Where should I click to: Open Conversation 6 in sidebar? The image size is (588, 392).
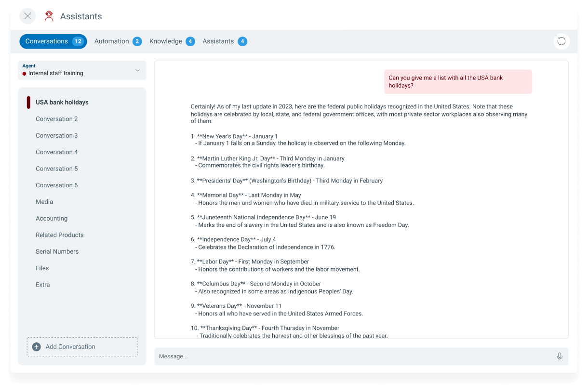57,185
